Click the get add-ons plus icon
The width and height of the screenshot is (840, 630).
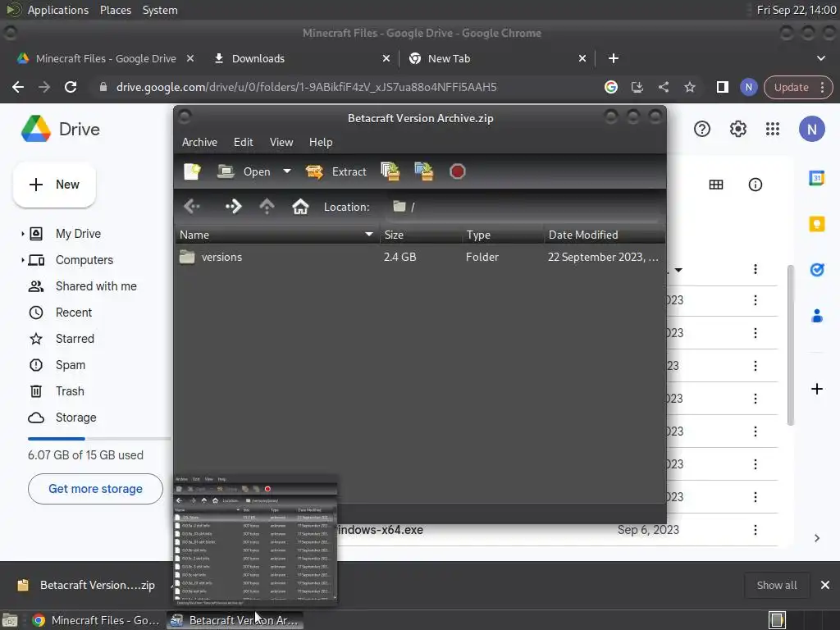(816, 389)
